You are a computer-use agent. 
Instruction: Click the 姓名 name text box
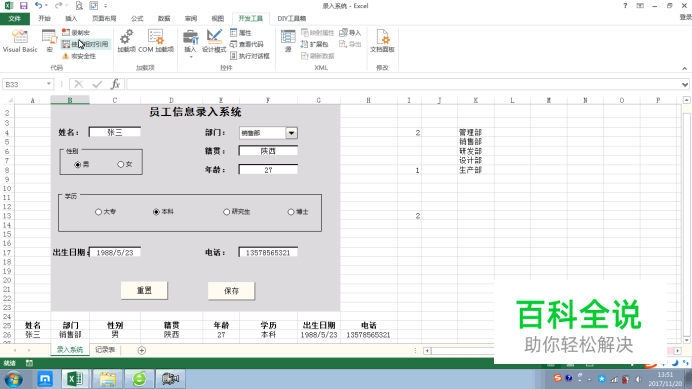[115, 132]
